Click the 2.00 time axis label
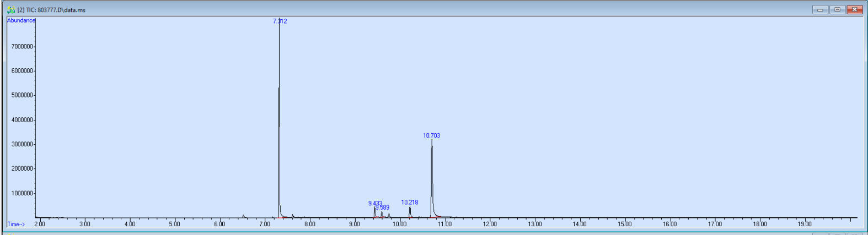 [40, 224]
